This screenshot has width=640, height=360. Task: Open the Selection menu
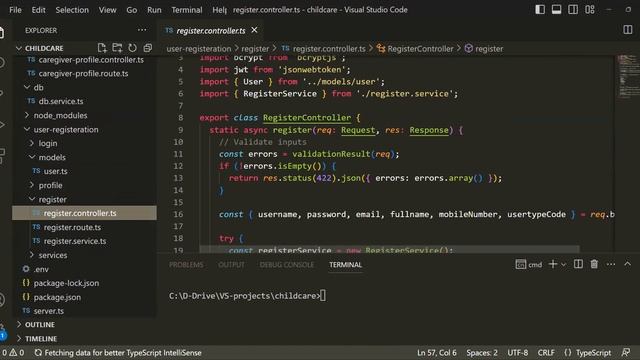(72, 10)
